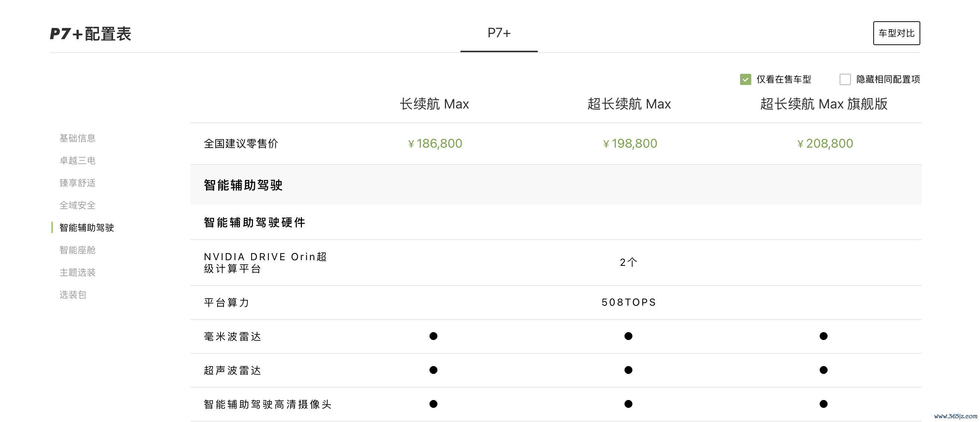Image resolution: width=980 pixels, height=422 pixels.
Task: Open the 智能座舱 section
Action: pyautogui.click(x=77, y=250)
